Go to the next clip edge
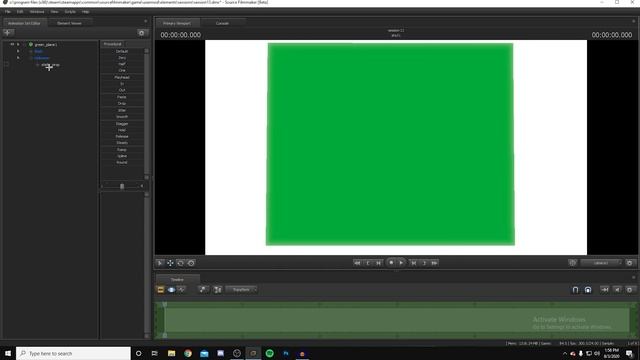The height and width of the screenshot is (360, 640). pyautogui.click(x=424, y=263)
